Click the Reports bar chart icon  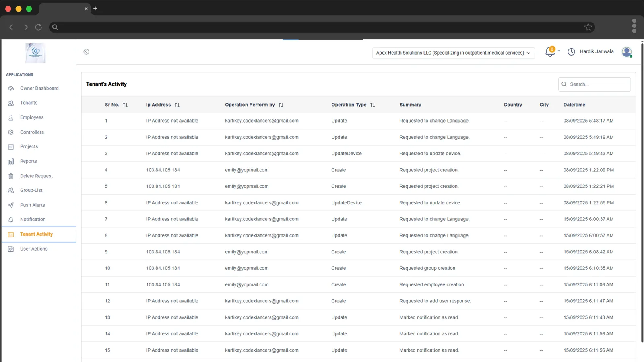(11, 161)
